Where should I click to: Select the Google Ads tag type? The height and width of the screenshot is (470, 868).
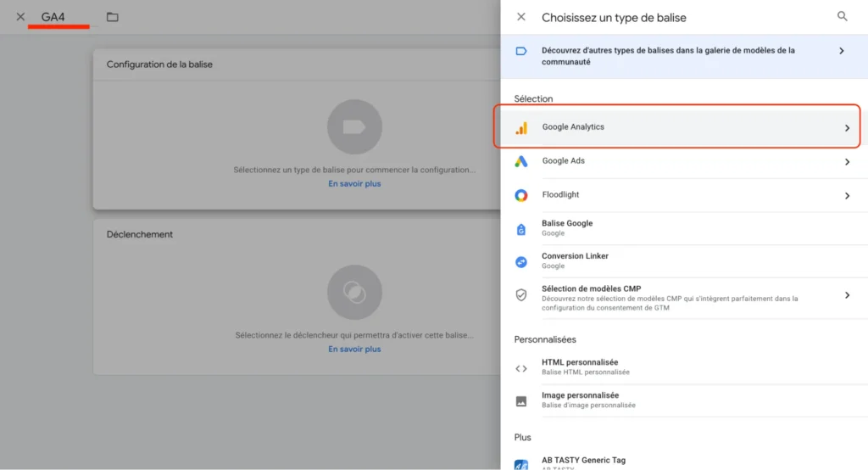pyautogui.click(x=684, y=161)
